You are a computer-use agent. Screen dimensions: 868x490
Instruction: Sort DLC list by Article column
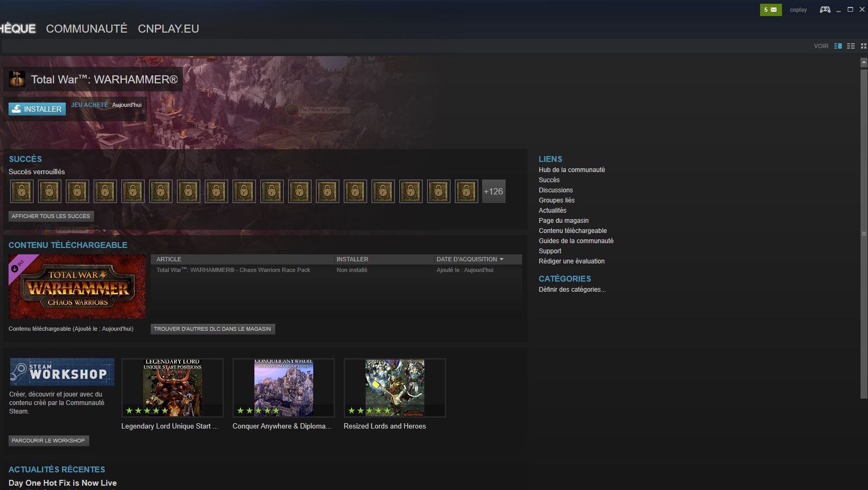point(243,259)
